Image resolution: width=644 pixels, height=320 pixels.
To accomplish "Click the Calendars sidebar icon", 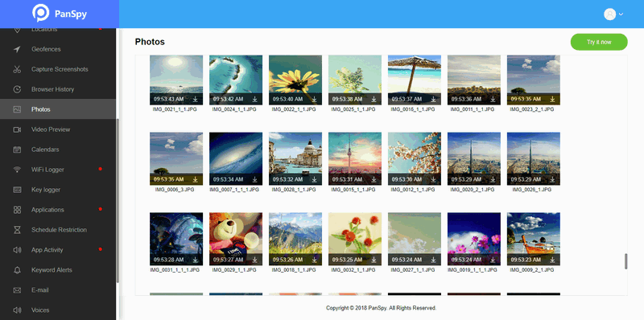I will pyautogui.click(x=17, y=150).
